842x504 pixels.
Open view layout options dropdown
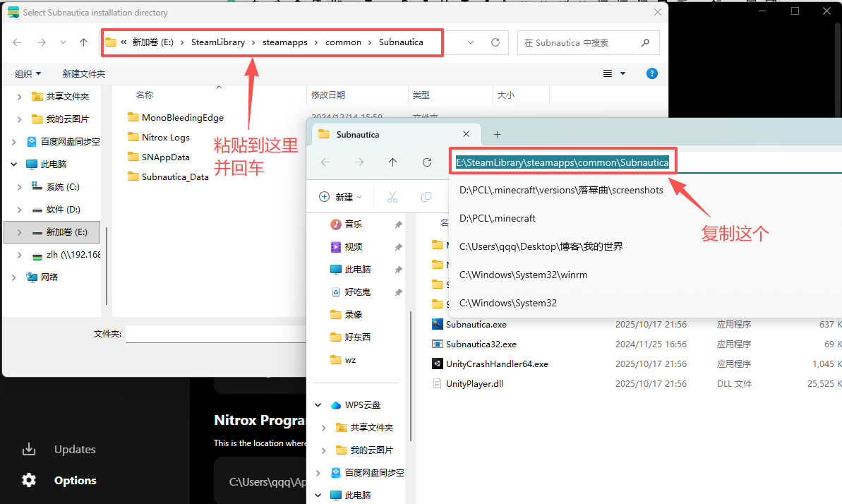[x=614, y=73]
